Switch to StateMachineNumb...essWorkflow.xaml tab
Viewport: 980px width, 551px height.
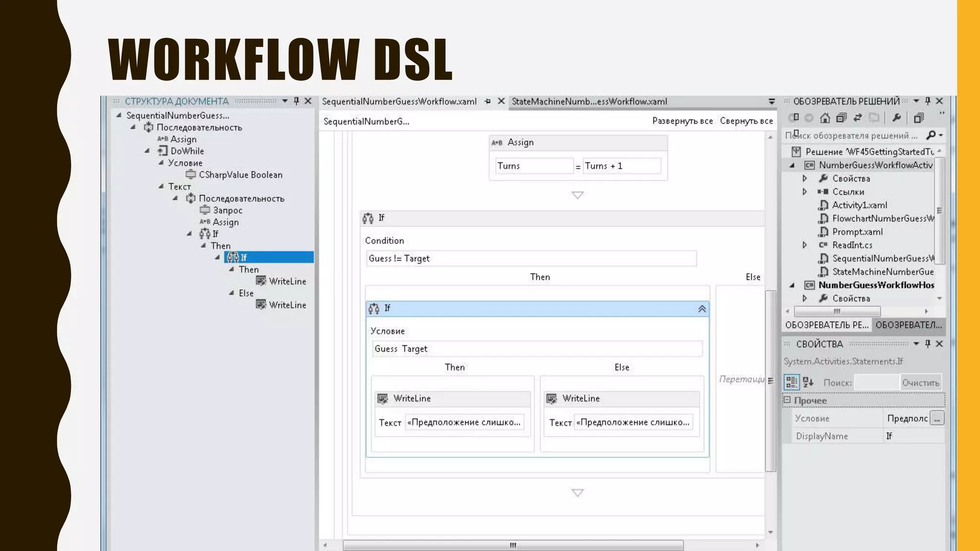coord(589,101)
